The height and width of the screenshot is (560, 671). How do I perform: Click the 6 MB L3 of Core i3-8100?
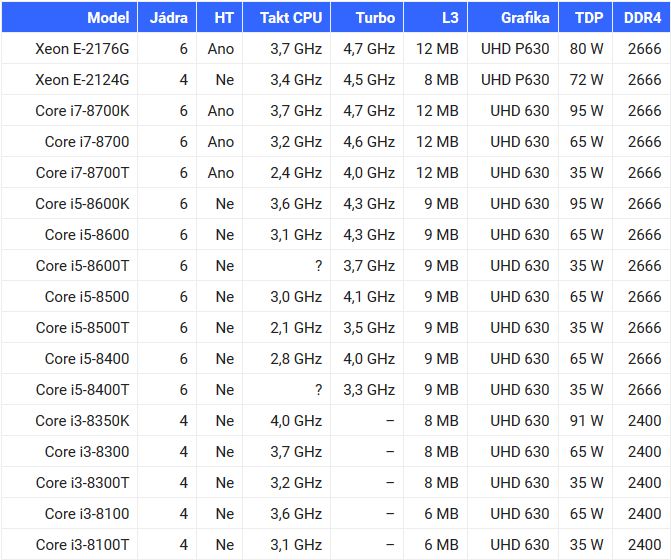[x=441, y=514]
